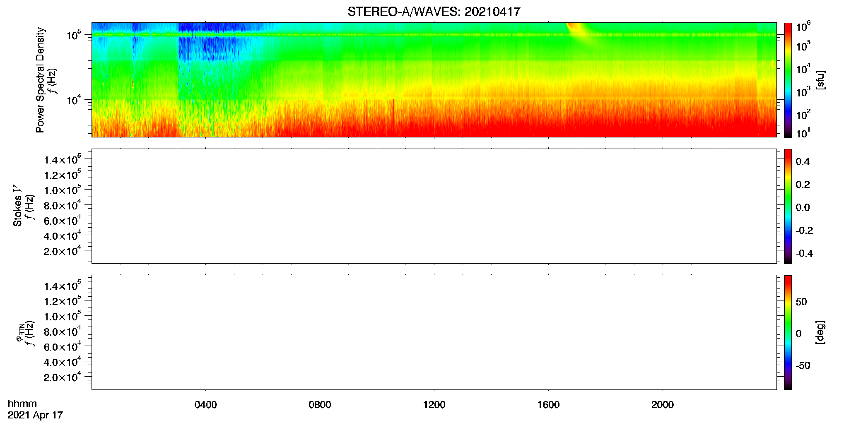The width and height of the screenshot is (868, 447).
Task: Click the 1600 time axis label
Action: 548,405
